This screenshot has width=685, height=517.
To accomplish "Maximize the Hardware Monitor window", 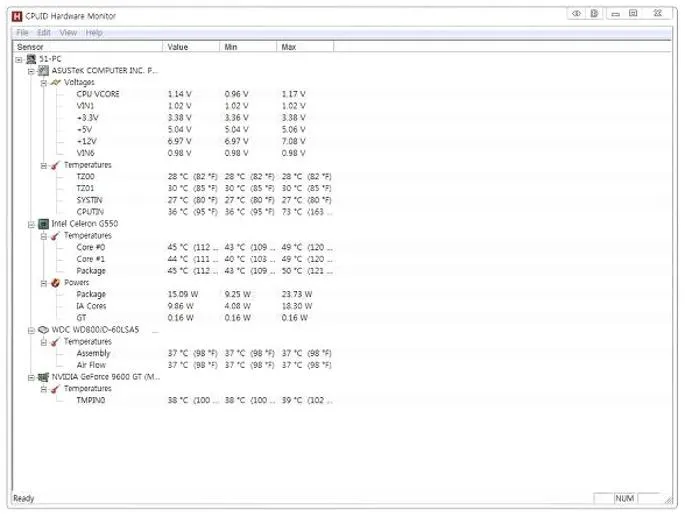I will click(633, 14).
